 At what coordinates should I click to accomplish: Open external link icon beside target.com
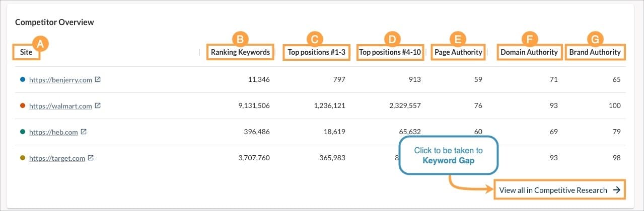coord(91,158)
